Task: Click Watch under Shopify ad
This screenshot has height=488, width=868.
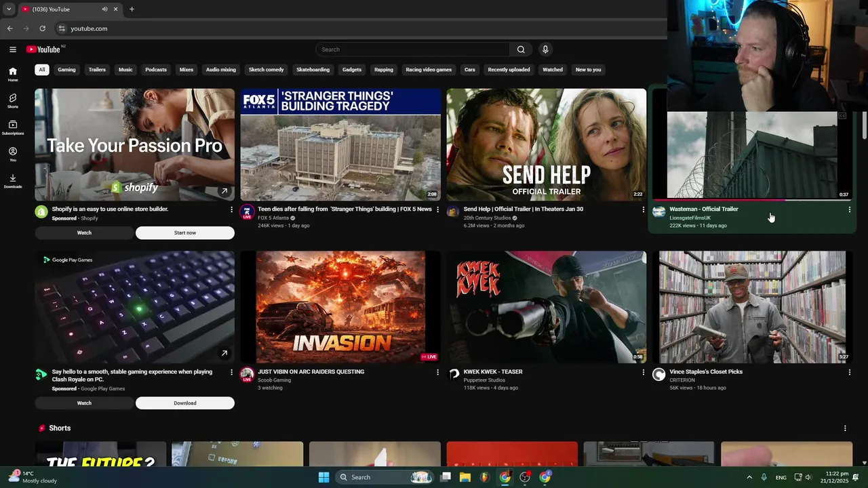Action: pos(84,232)
